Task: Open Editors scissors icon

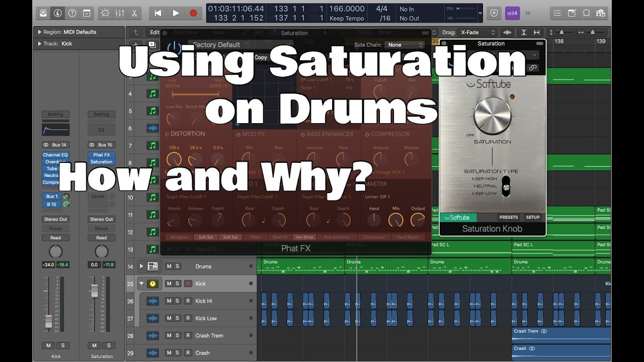Action: tap(134, 13)
